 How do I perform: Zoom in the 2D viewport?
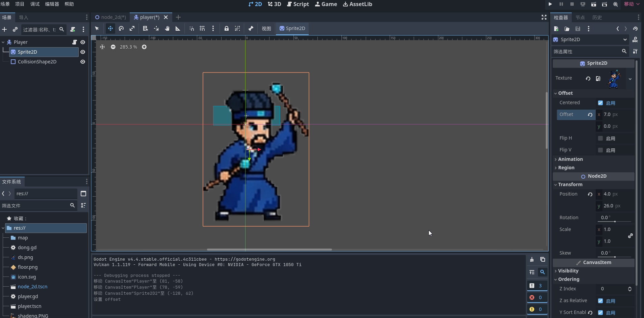[144, 47]
